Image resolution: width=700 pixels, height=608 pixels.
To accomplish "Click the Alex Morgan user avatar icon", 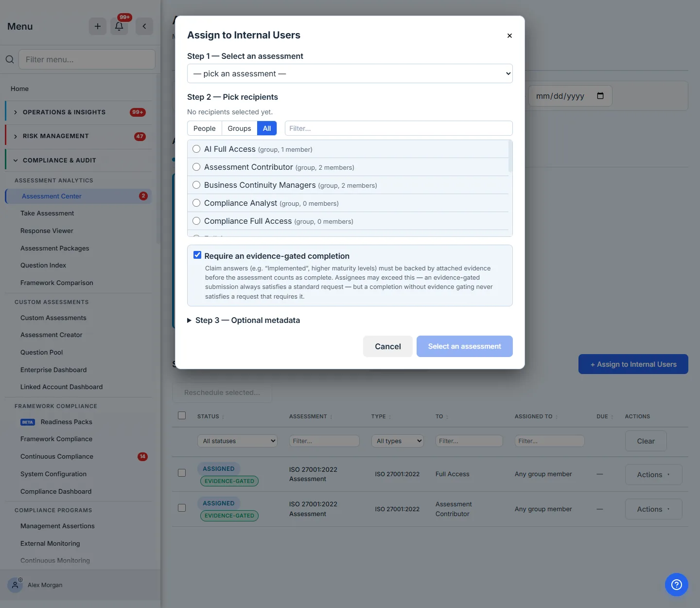I will pos(15,585).
